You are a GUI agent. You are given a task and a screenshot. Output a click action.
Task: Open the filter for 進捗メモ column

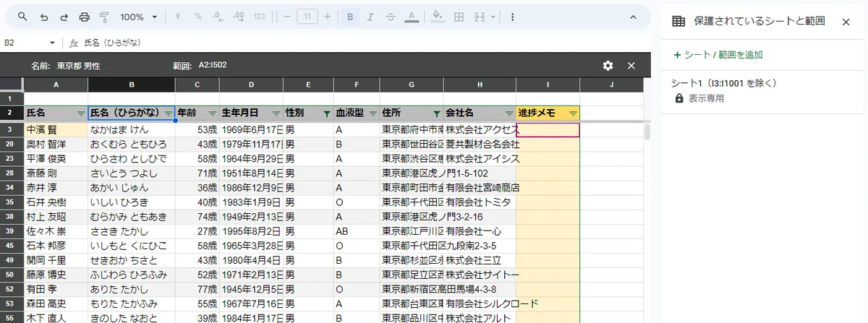click(x=573, y=114)
